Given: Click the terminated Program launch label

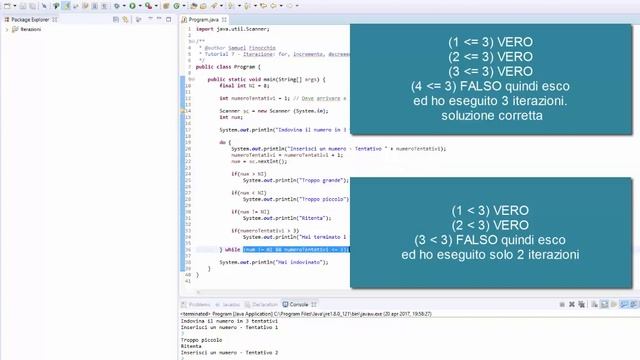Looking at the screenshot, I should (x=306, y=314).
